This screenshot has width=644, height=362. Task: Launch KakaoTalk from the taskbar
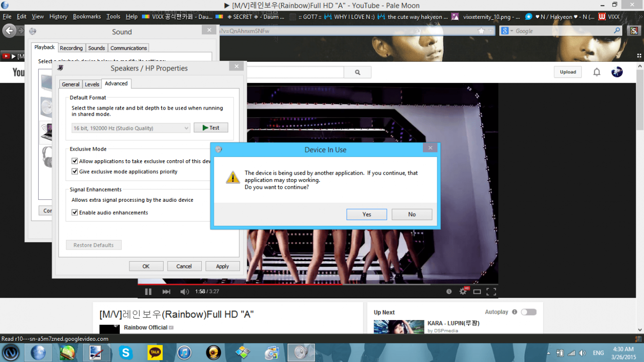tap(155, 352)
